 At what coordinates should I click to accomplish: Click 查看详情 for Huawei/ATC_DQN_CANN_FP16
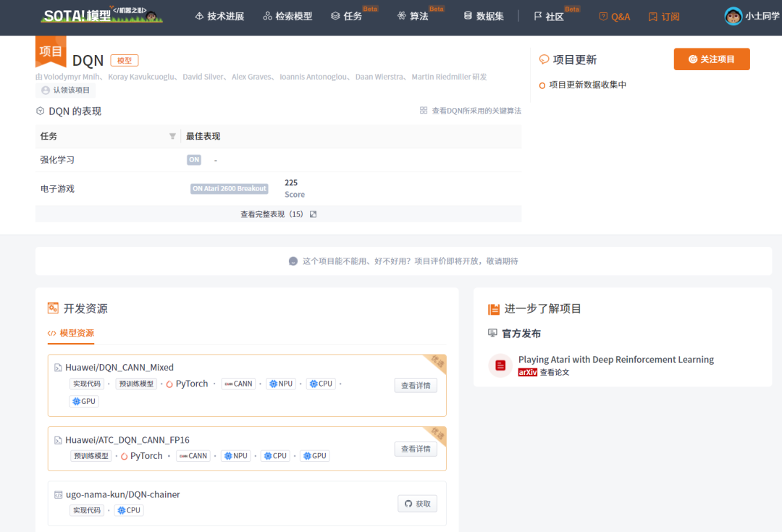[416, 449]
